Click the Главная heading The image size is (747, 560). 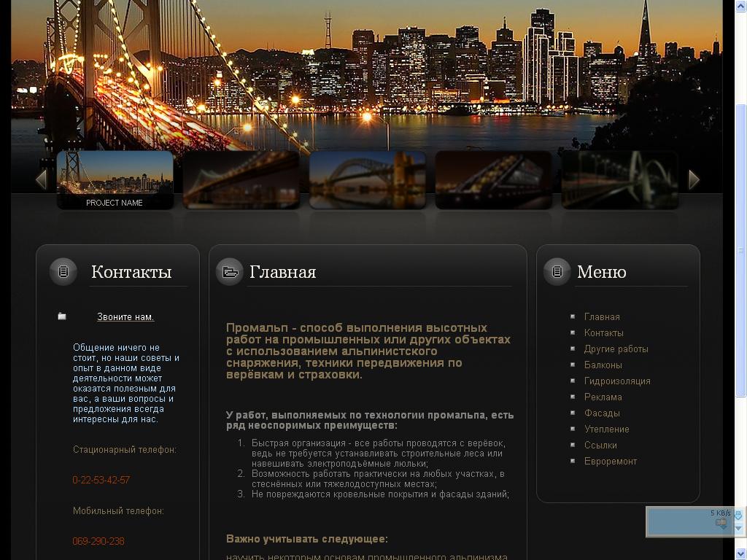[x=282, y=272]
